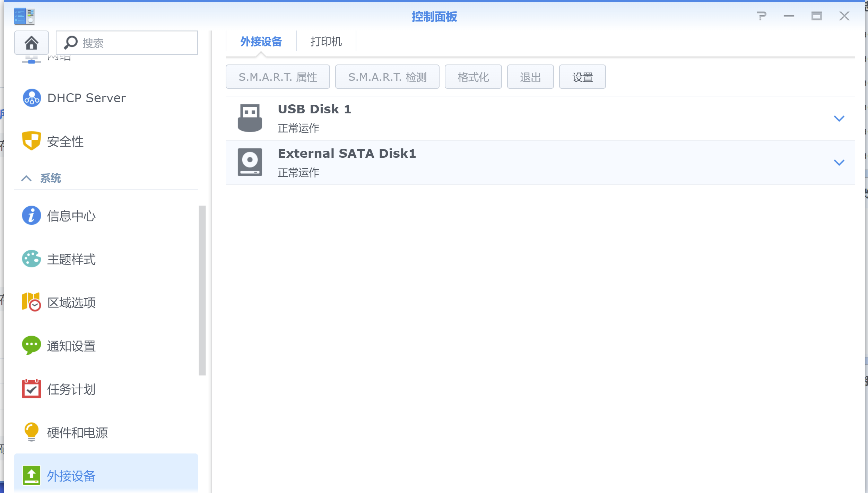Switch to the 外接设备 tab

(x=261, y=42)
